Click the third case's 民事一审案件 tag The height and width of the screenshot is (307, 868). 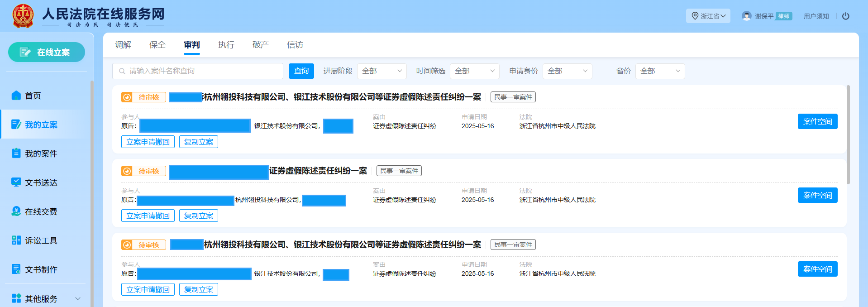click(x=513, y=245)
